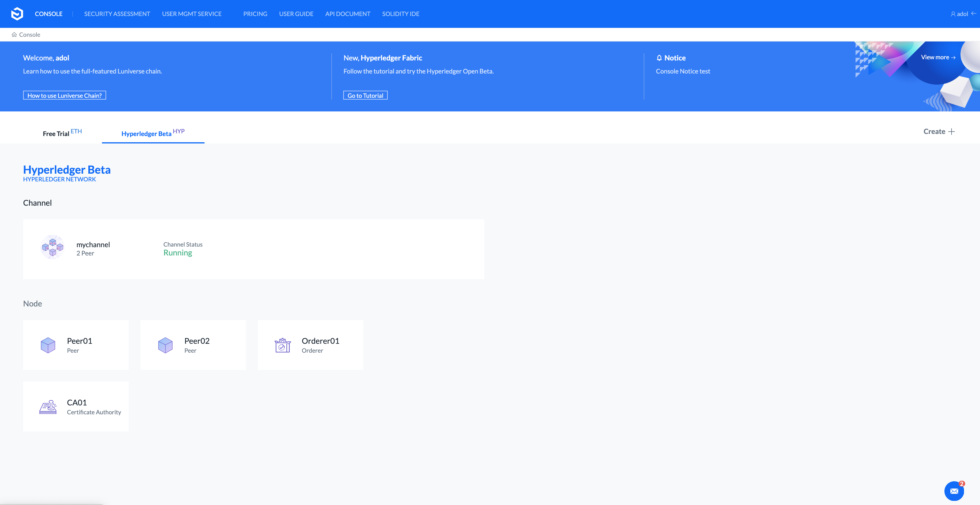Click the mychannel blocks icon
The image size is (980, 505).
point(52,247)
